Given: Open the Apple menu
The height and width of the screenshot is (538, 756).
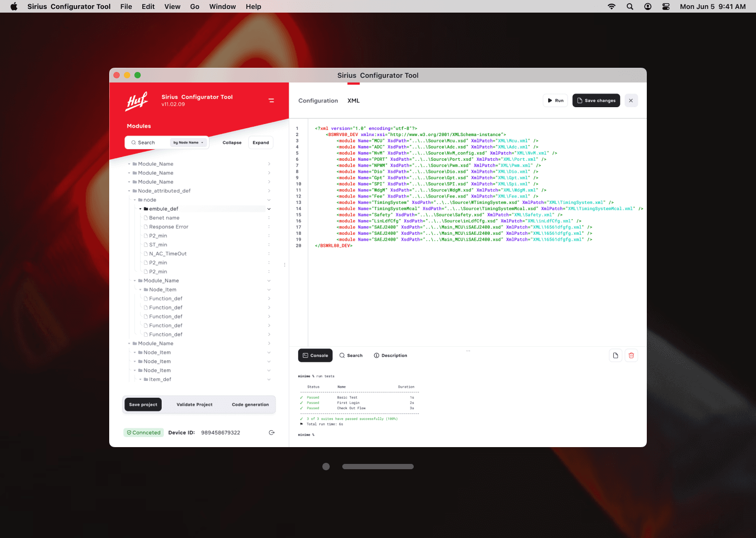Looking at the screenshot, I should coord(14,6).
